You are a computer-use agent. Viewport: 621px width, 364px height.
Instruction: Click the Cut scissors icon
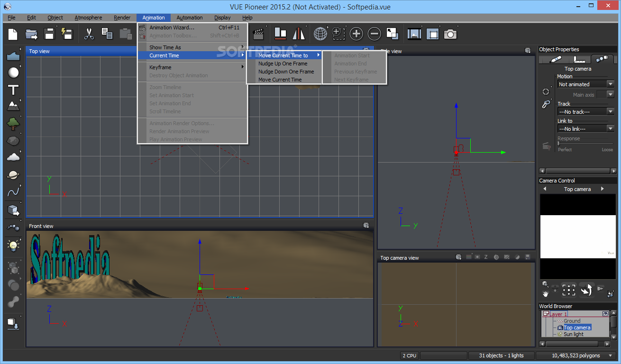pos(89,34)
